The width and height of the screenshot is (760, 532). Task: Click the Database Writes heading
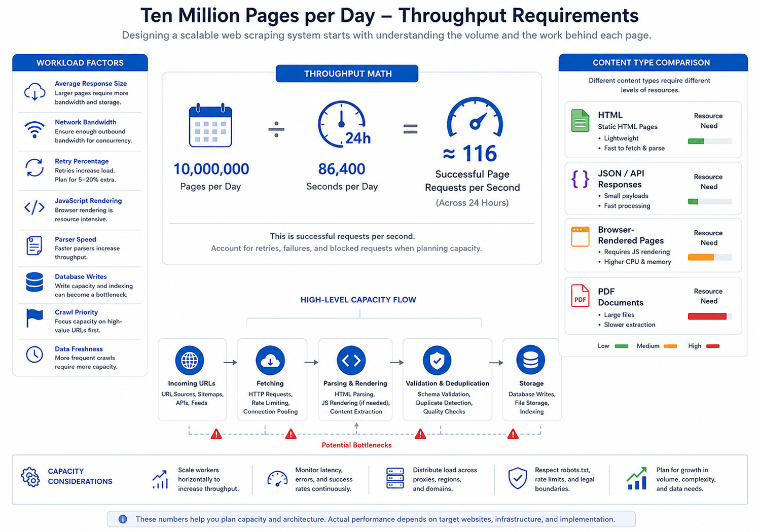click(81, 276)
